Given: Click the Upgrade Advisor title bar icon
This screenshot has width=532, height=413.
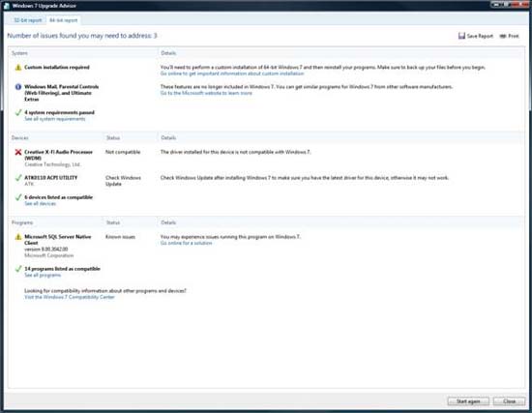Looking at the screenshot, I should [x=7, y=6].
